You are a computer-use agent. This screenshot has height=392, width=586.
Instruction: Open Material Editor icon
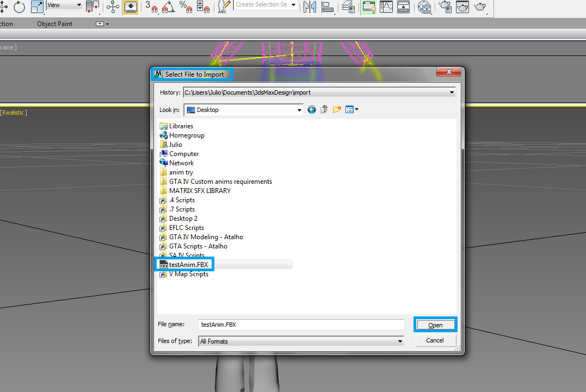point(424,7)
